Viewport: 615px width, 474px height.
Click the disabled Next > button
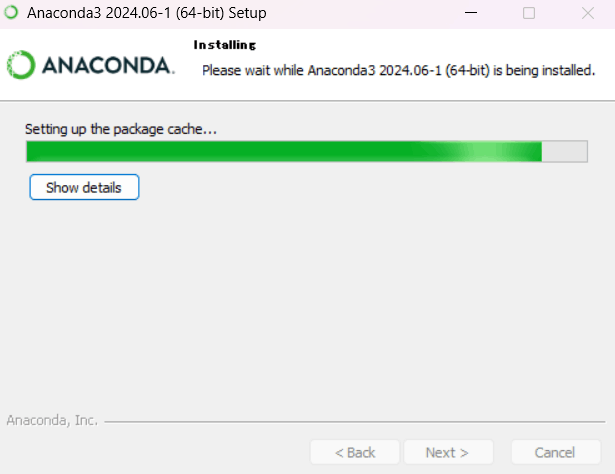coord(448,452)
